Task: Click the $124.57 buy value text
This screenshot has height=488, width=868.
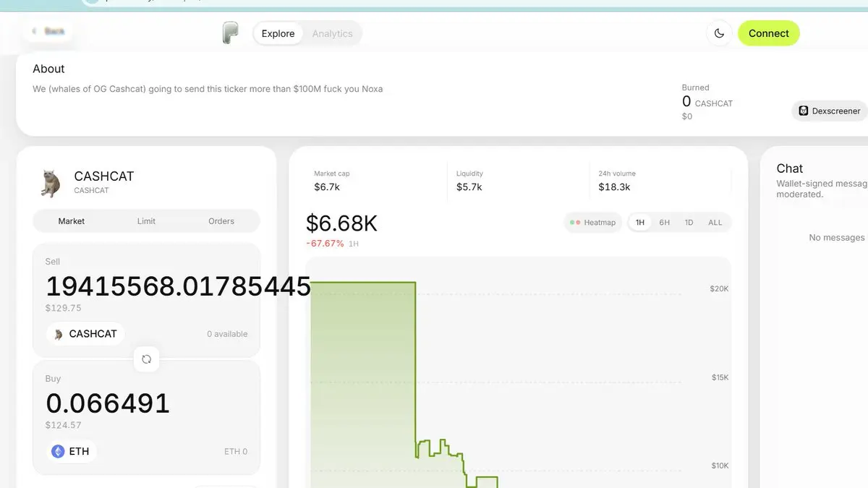Action: click(x=64, y=425)
